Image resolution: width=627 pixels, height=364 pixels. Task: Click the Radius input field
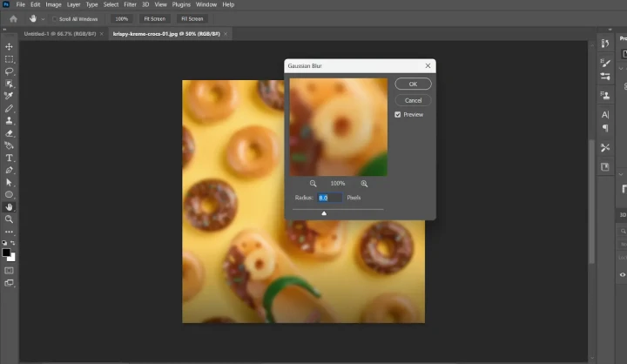329,198
